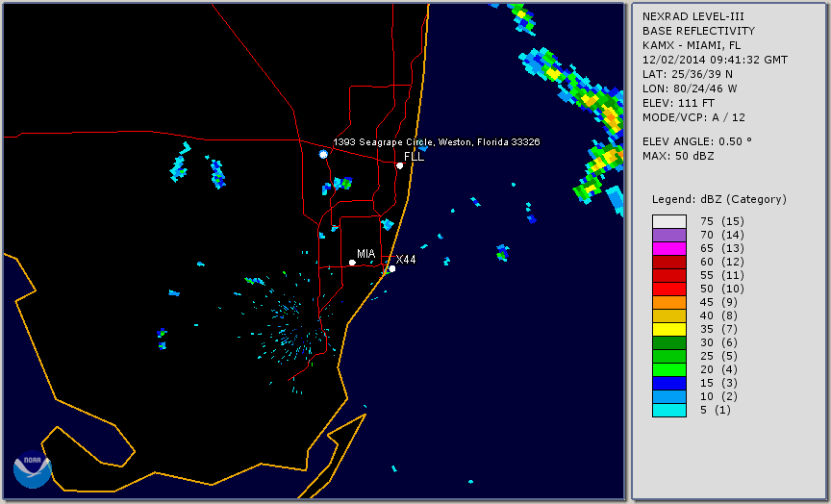Screen dimensions: 831x504
Task: Click the '12/02/2014 09:41:32 GMT' timestamp
Action: coord(715,60)
